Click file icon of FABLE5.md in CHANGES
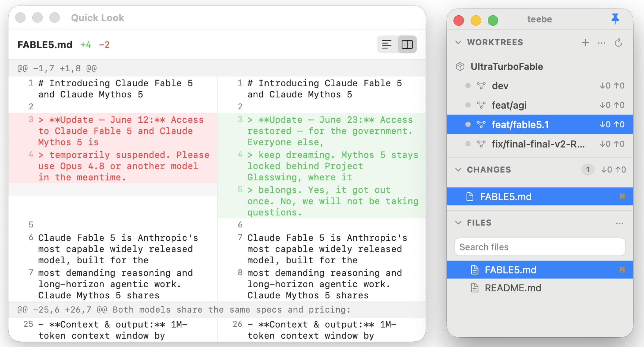644x347 pixels. pyautogui.click(x=470, y=197)
